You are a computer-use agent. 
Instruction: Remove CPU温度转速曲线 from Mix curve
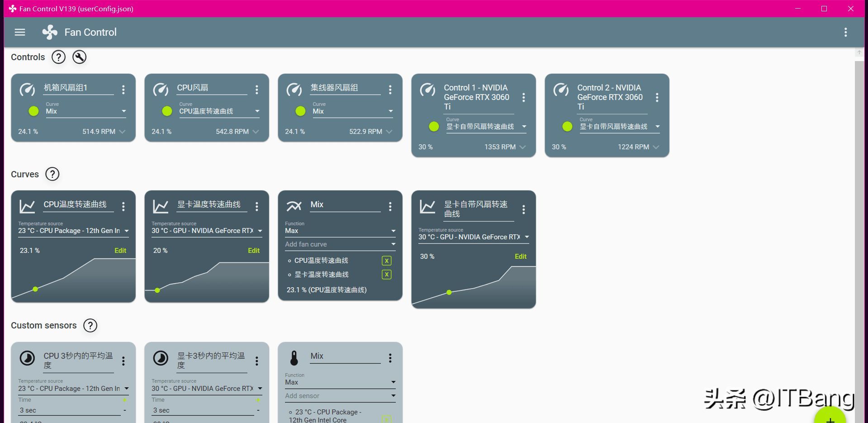pos(387,261)
